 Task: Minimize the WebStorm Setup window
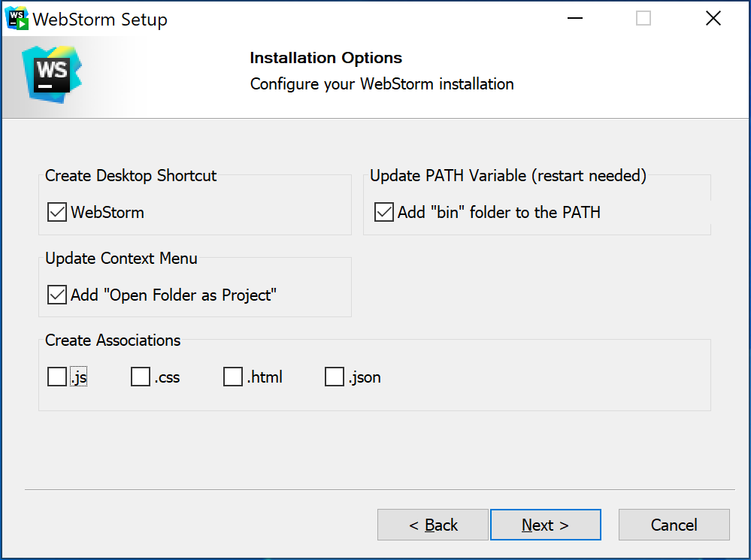click(x=574, y=17)
